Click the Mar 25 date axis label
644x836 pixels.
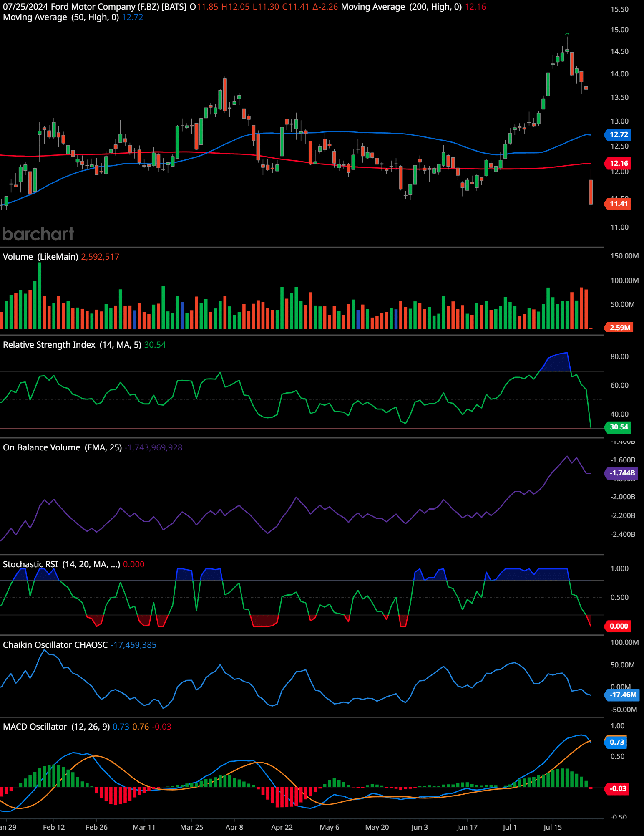pyautogui.click(x=191, y=827)
